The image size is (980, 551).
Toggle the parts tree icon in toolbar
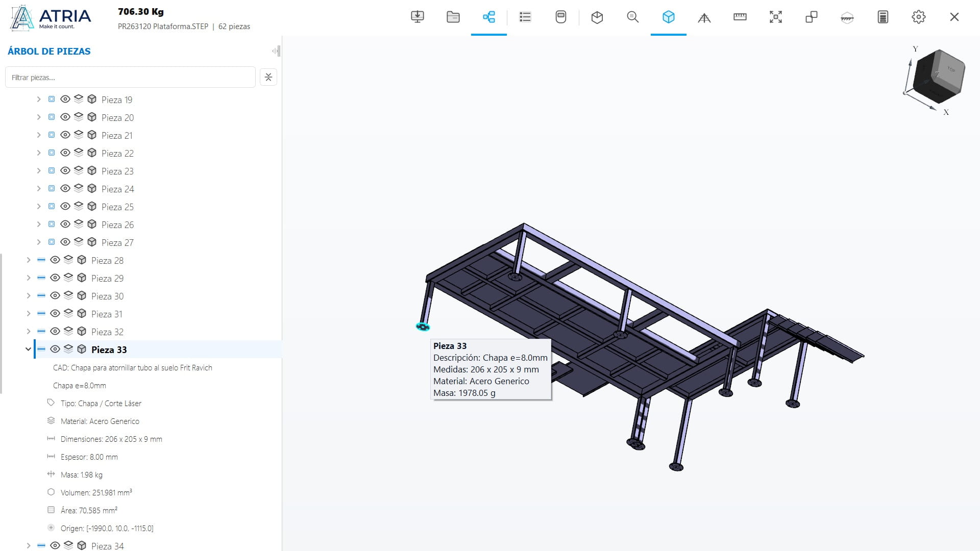(x=489, y=17)
